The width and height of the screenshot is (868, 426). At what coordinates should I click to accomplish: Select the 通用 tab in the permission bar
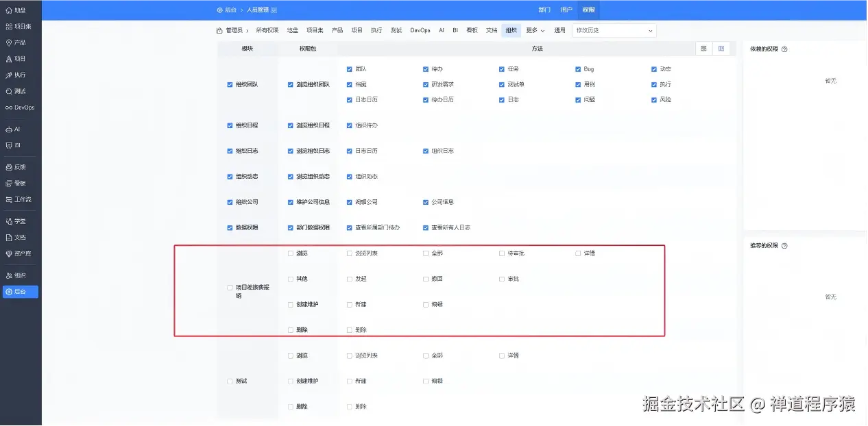pos(559,30)
